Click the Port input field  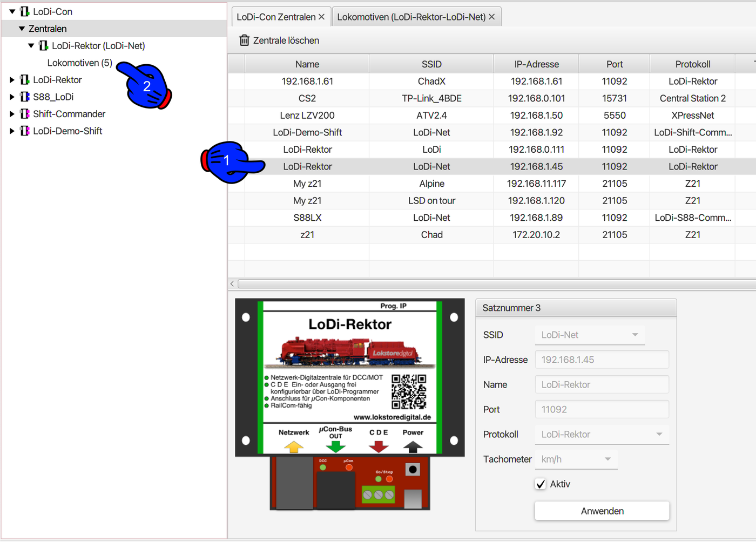tap(602, 409)
